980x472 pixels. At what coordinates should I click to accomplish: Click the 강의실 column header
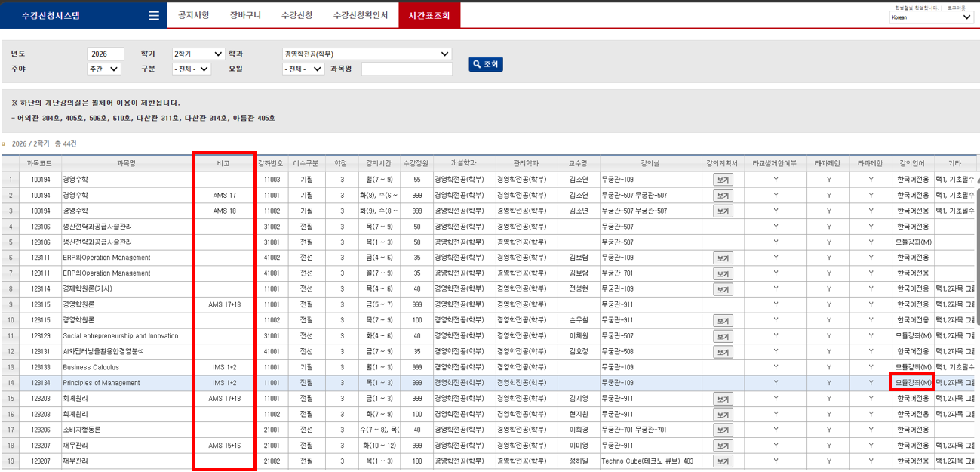651,163
